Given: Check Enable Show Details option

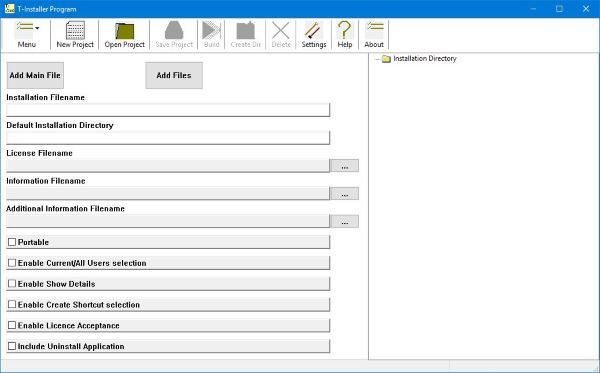Looking at the screenshot, I should tap(12, 283).
